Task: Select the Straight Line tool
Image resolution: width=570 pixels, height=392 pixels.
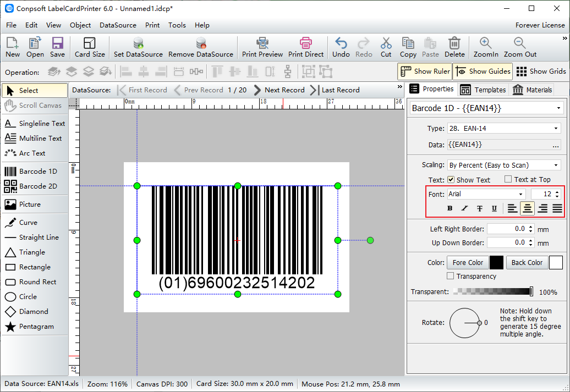Action: click(35, 238)
